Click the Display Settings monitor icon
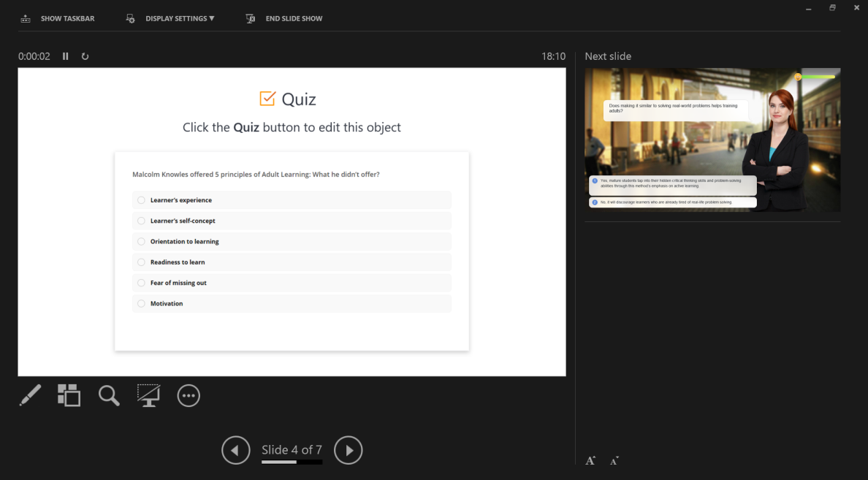The height and width of the screenshot is (480, 868). pos(130,19)
